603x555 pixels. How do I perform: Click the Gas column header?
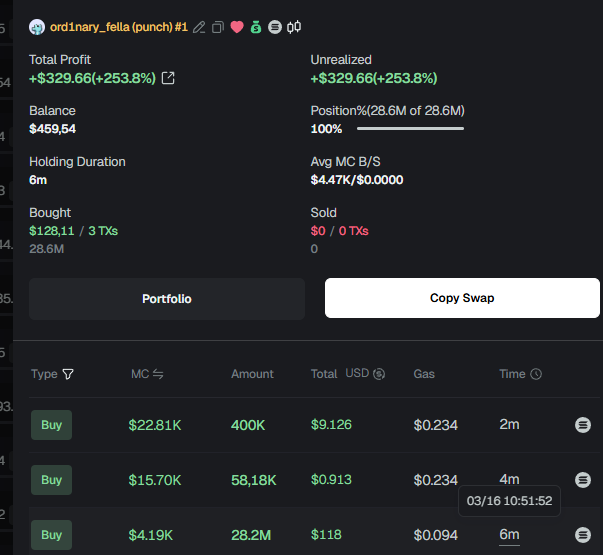point(424,374)
